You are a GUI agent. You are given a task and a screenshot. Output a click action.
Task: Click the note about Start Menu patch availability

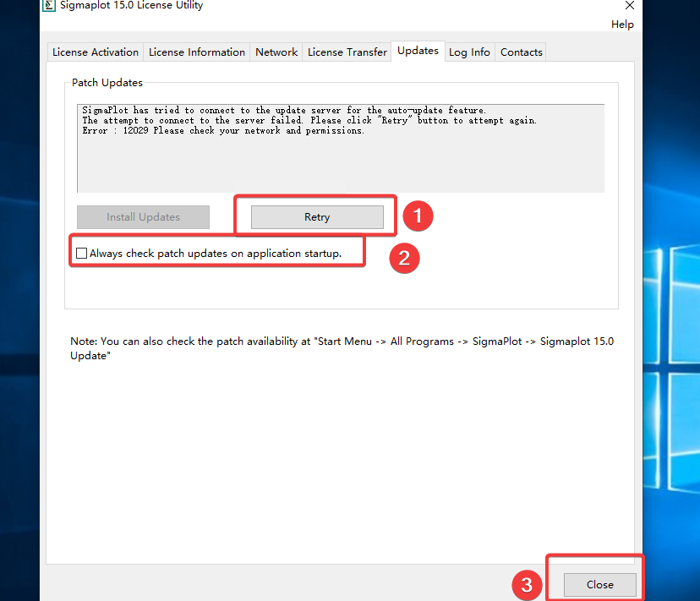pos(342,348)
